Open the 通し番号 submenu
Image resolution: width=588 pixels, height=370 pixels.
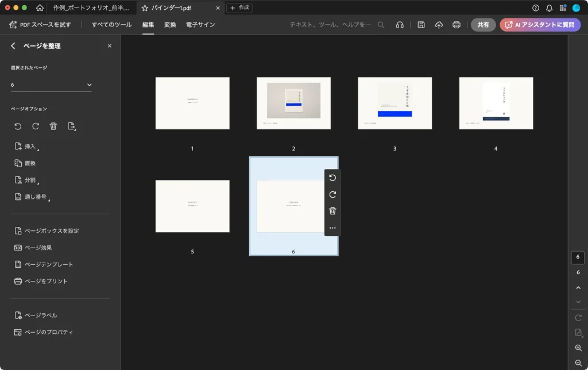click(x=32, y=197)
